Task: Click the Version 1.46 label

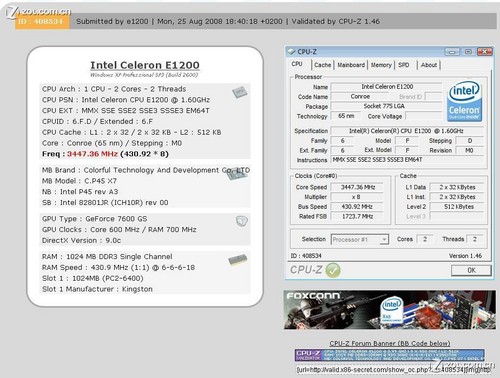Action: point(465,256)
